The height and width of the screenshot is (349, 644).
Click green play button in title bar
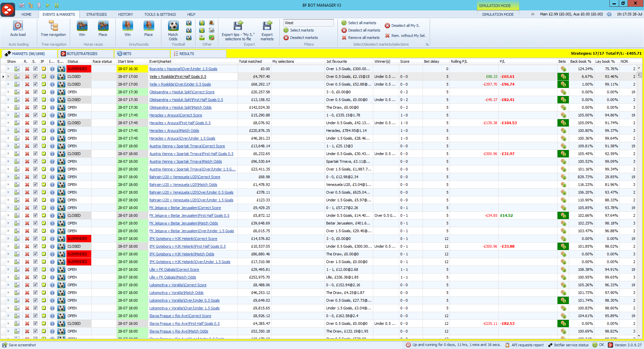(48, 5)
